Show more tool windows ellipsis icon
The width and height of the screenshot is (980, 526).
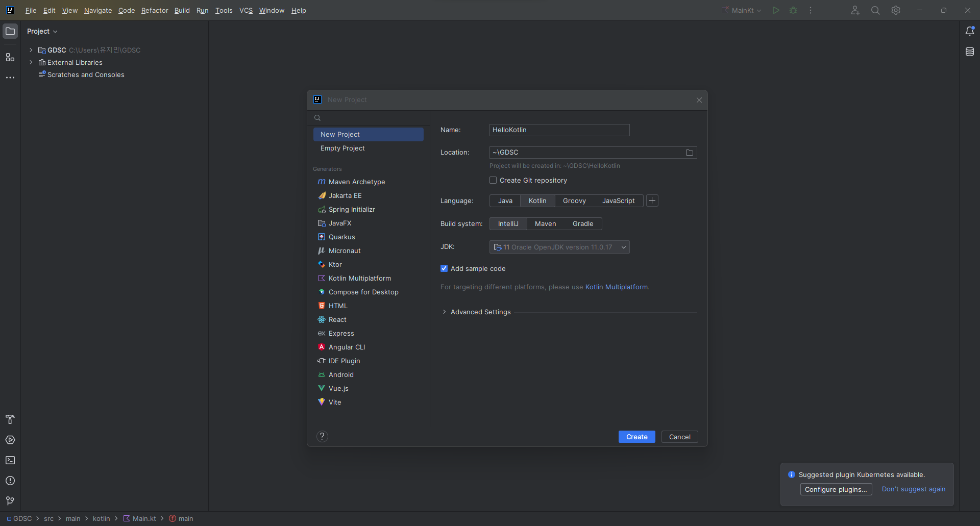point(10,78)
